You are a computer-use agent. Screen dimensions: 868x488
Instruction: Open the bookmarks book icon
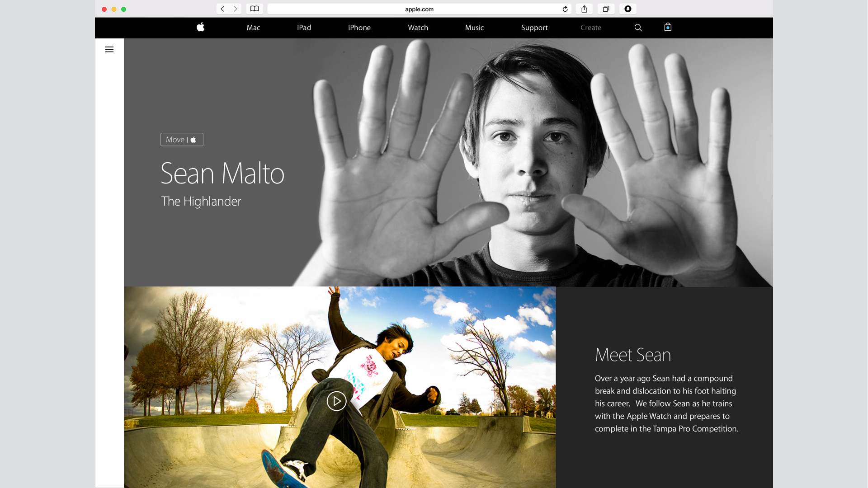[255, 9]
